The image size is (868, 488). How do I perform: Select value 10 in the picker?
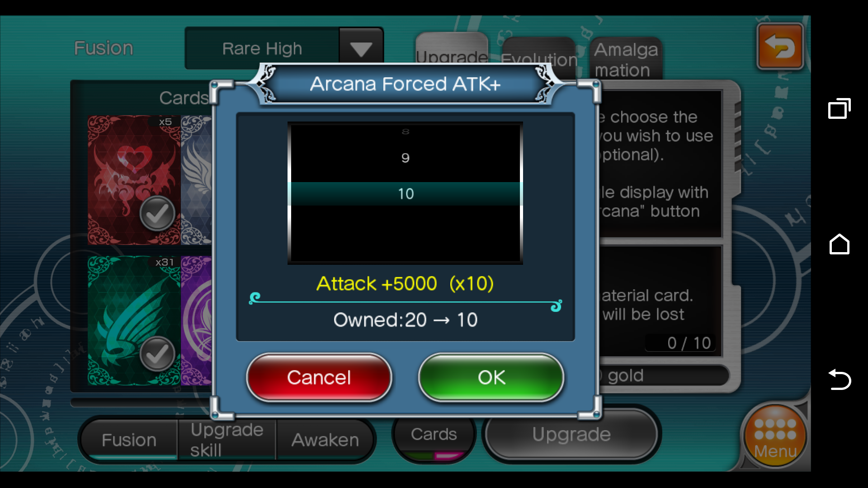[406, 194]
